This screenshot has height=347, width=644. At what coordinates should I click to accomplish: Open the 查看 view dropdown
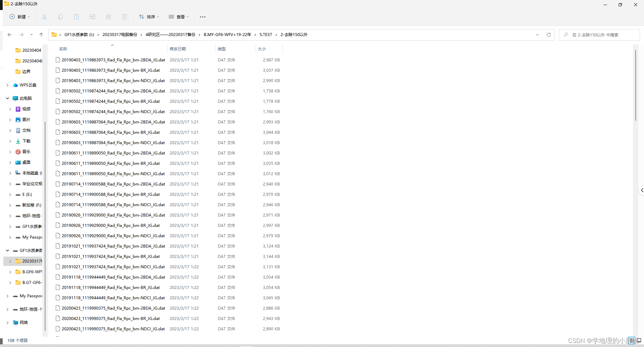coord(179,17)
